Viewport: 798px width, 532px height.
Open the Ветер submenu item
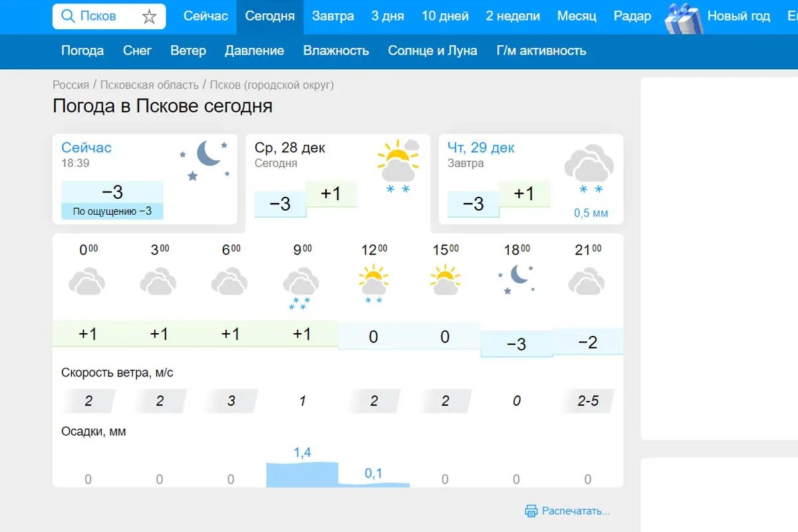point(188,51)
